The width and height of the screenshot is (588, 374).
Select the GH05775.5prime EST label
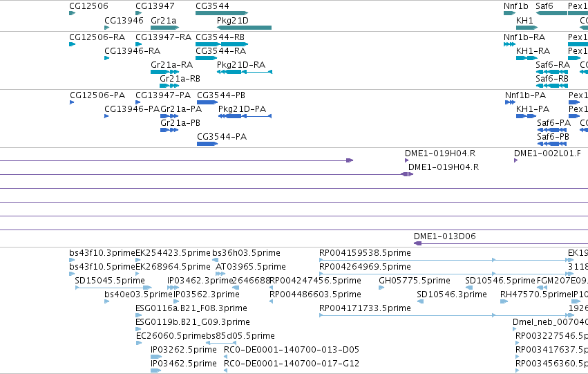click(x=415, y=281)
